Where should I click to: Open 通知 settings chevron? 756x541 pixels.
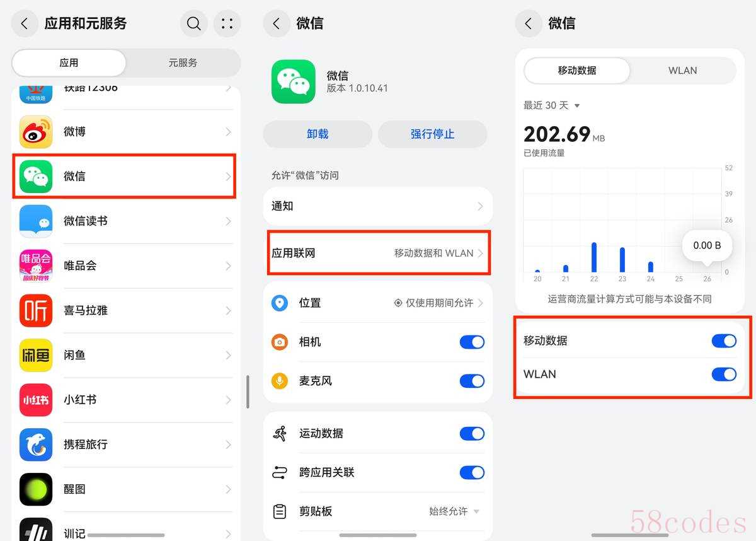click(480, 206)
